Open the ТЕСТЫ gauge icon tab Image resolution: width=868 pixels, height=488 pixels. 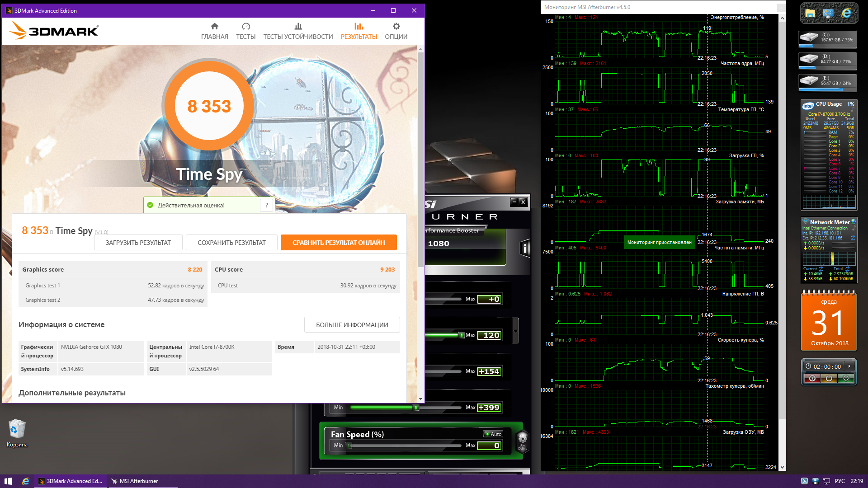(x=245, y=27)
